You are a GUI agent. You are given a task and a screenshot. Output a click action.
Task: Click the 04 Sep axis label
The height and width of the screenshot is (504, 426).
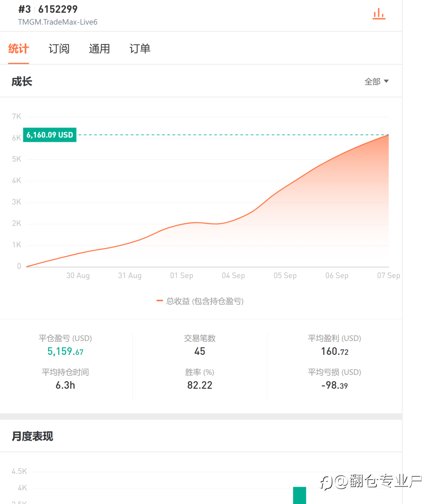[233, 276]
